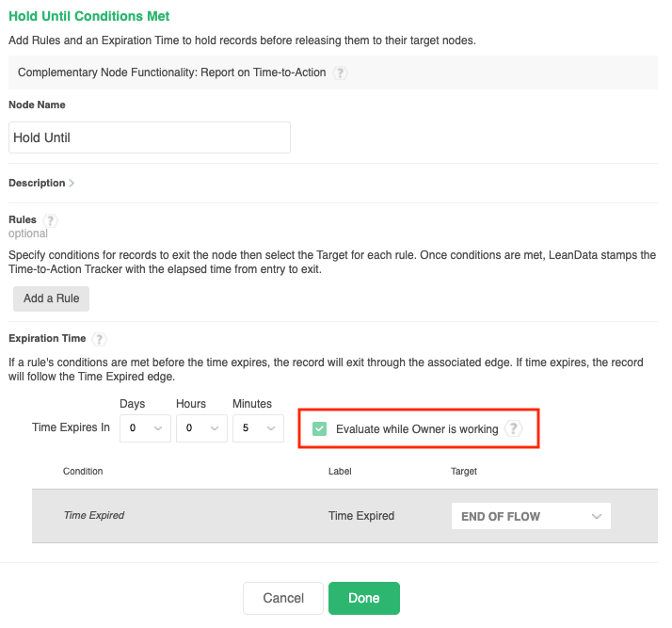
Task: Open the END OF FLOW target dropdown
Action: [x=531, y=516]
